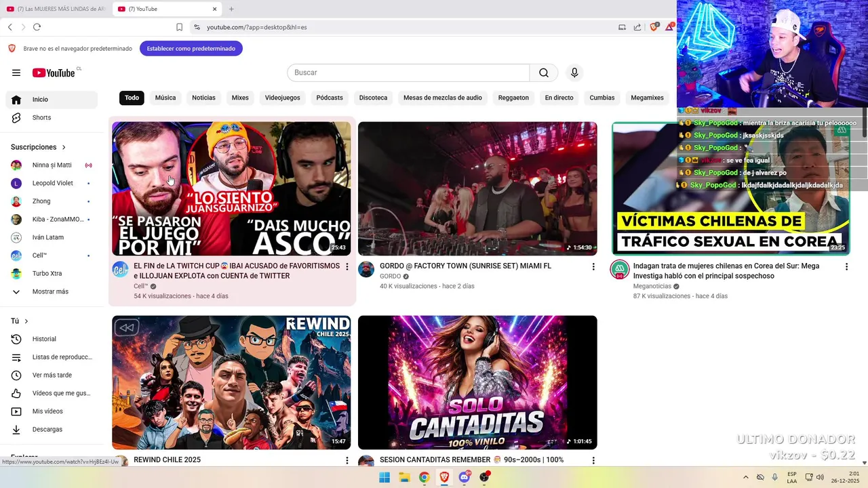Open the YouTube hamburger guide menu
Viewport: 868px width, 488px height.
(16, 73)
